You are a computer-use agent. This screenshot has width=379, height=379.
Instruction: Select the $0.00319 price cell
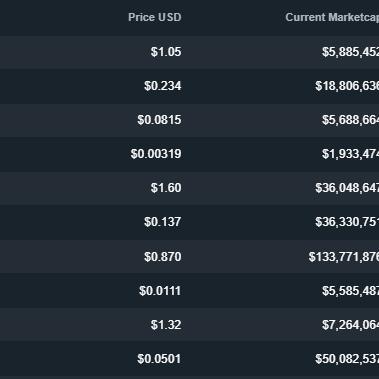(x=156, y=154)
